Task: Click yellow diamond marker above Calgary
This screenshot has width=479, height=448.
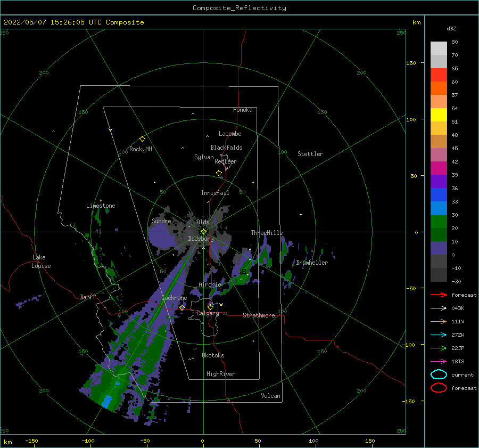Action: [x=210, y=307]
